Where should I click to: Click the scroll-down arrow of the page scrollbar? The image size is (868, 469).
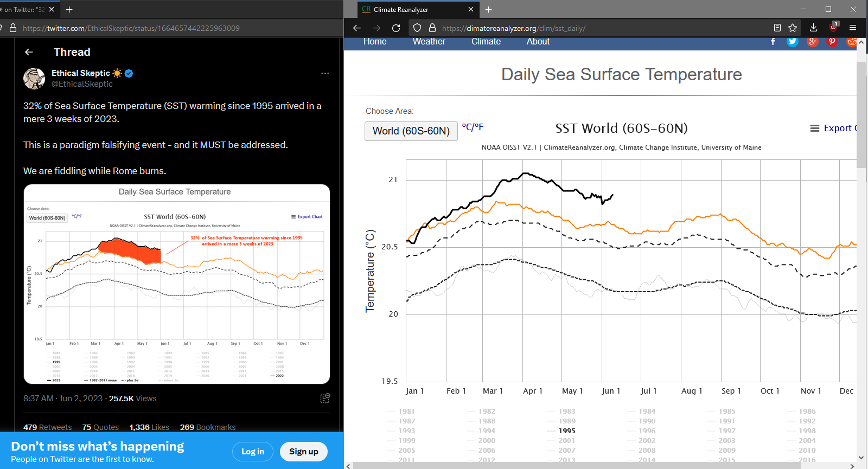tap(861, 458)
